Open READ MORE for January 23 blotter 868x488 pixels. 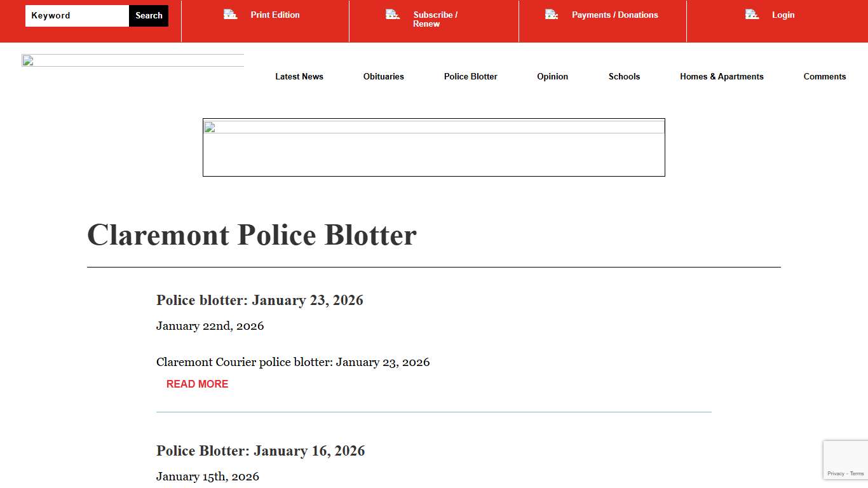(x=197, y=384)
